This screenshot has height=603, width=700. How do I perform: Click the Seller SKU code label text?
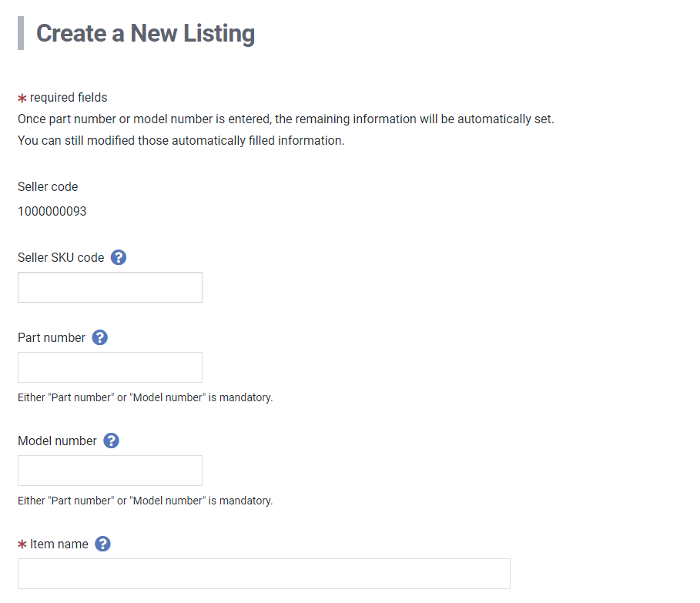pos(61,257)
